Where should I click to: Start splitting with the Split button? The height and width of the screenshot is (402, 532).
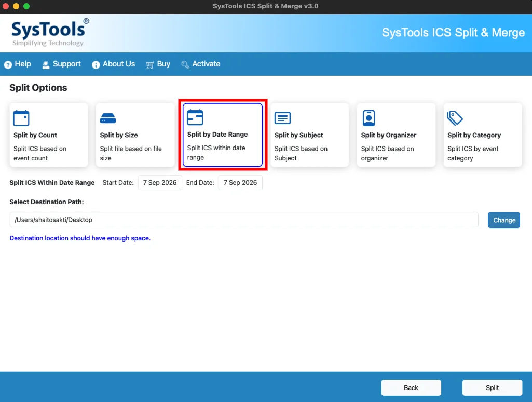click(x=492, y=388)
